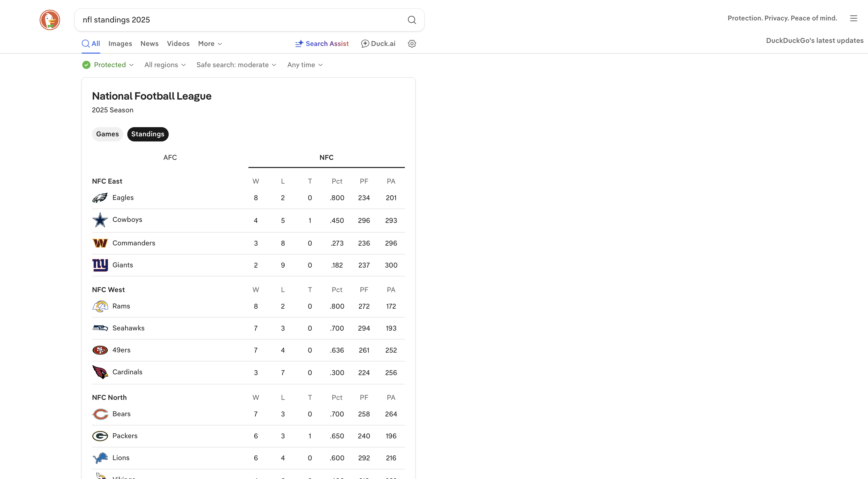The width and height of the screenshot is (868, 479).
Task: Click the Eagles team logo
Action: click(100, 198)
